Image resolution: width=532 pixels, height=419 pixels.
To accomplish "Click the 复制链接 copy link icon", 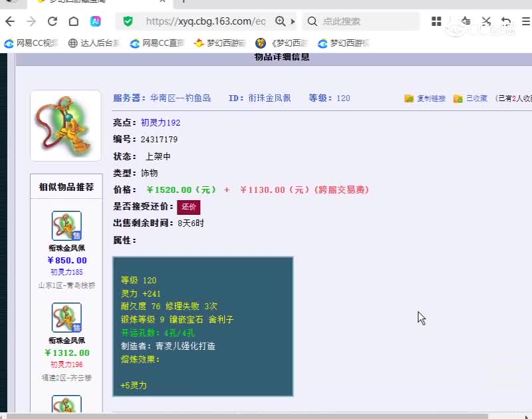I will click(409, 98).
